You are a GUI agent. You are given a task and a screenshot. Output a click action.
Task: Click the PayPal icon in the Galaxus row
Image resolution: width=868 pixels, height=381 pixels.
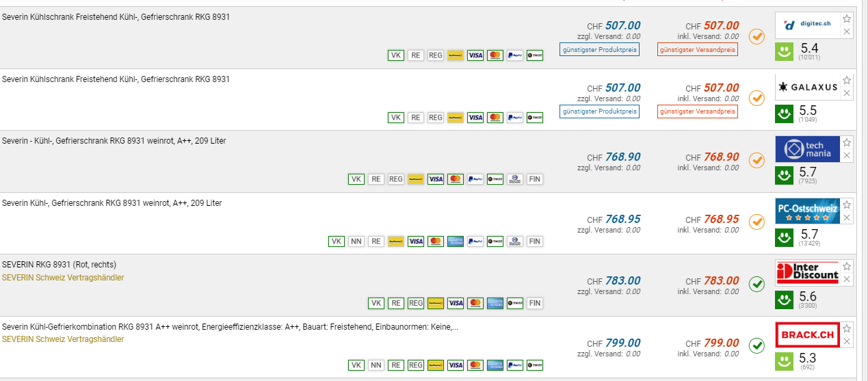(515, 118)
